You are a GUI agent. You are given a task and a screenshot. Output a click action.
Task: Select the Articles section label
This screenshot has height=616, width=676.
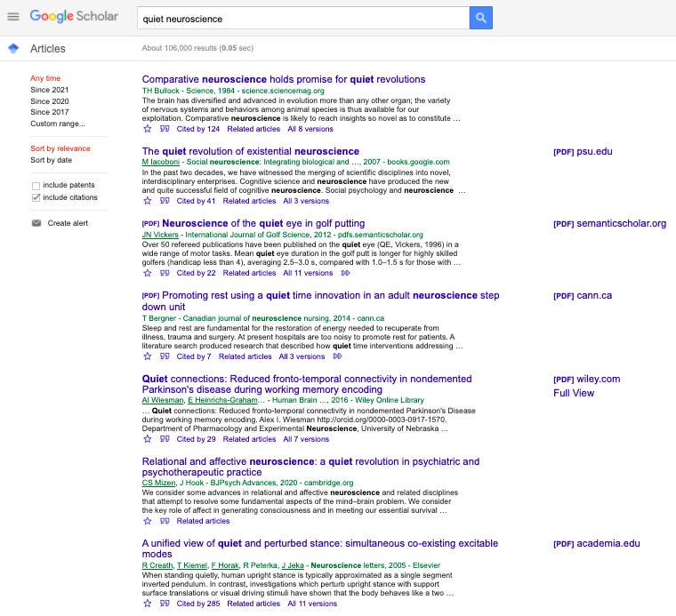pos(47,49)
